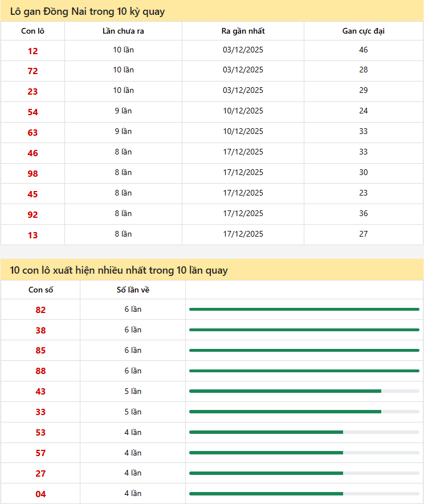Click the progress bar for number 82
Viewport: 424px width, 504px height.
point(304,310)
